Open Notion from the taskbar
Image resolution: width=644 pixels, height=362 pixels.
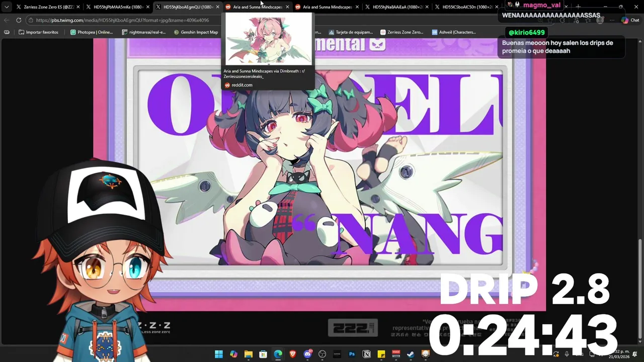click(x=367, y=354)
